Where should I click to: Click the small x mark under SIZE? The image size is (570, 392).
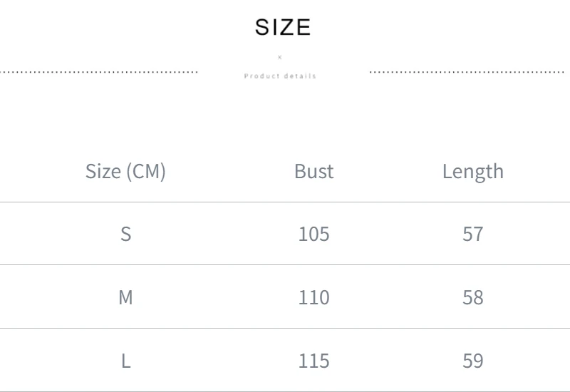[279, 57]
